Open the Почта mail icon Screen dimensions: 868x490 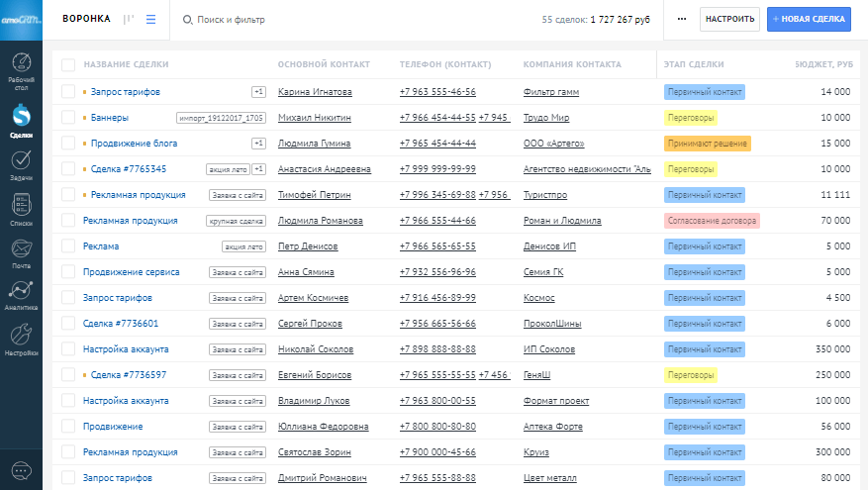21,251
